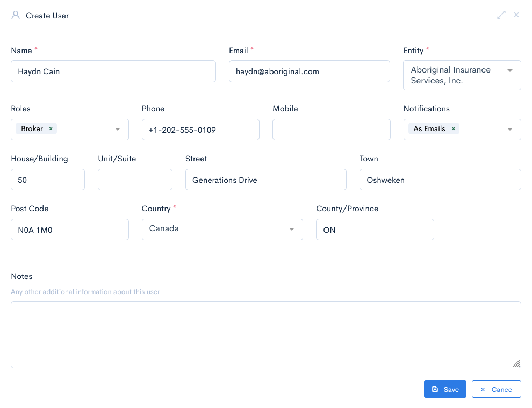Screen dimensions: 532x408
Task: Remove the Broker role tag
Action: click(x=51, y=129)
